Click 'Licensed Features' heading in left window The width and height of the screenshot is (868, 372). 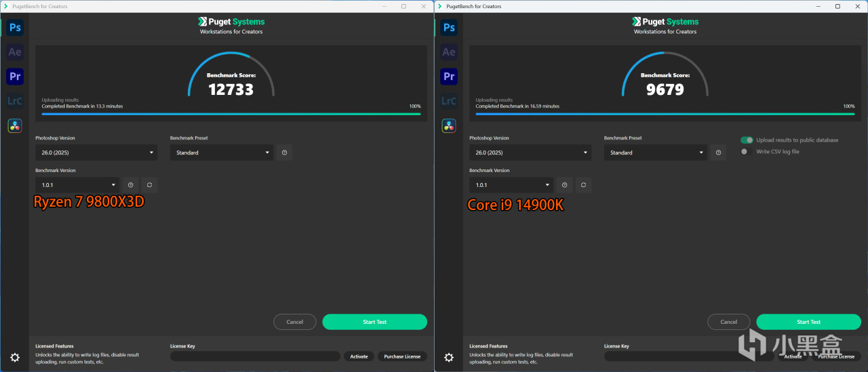tap(54, 346)
